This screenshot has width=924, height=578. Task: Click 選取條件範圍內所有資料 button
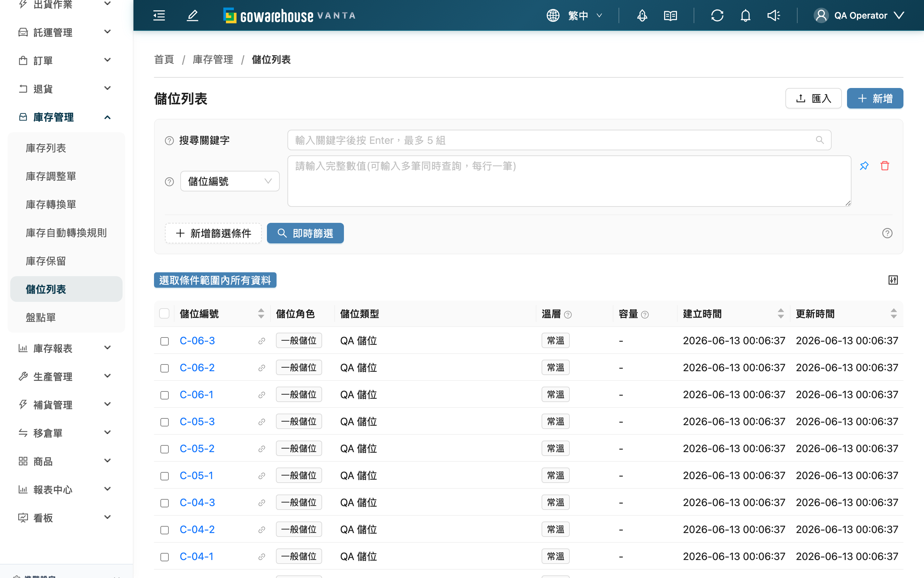click(x=215, y=280)
